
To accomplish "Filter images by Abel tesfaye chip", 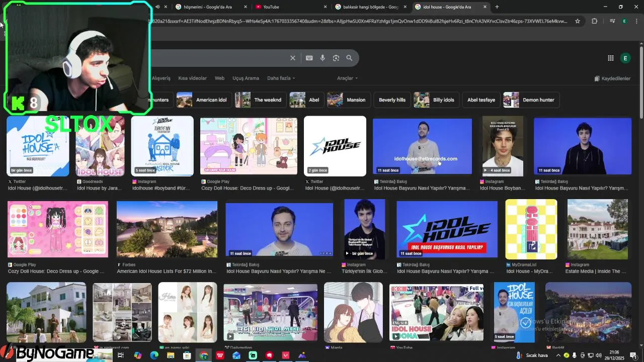I will tap(481, 100).
